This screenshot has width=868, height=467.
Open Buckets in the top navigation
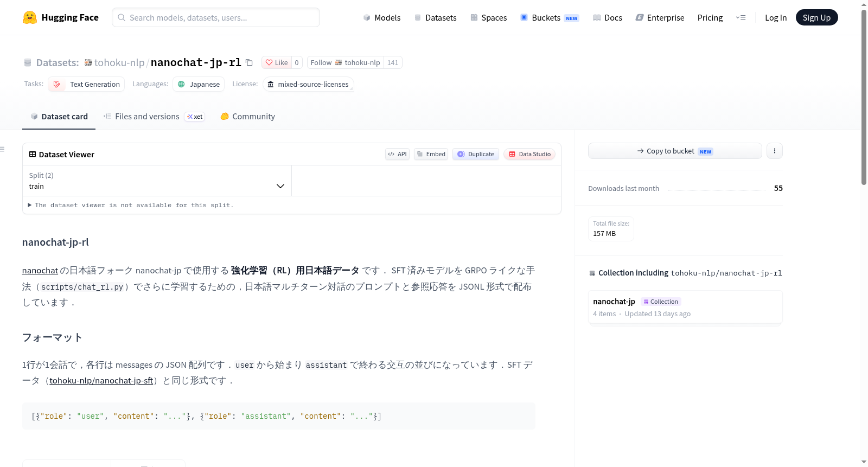[550, 17]
